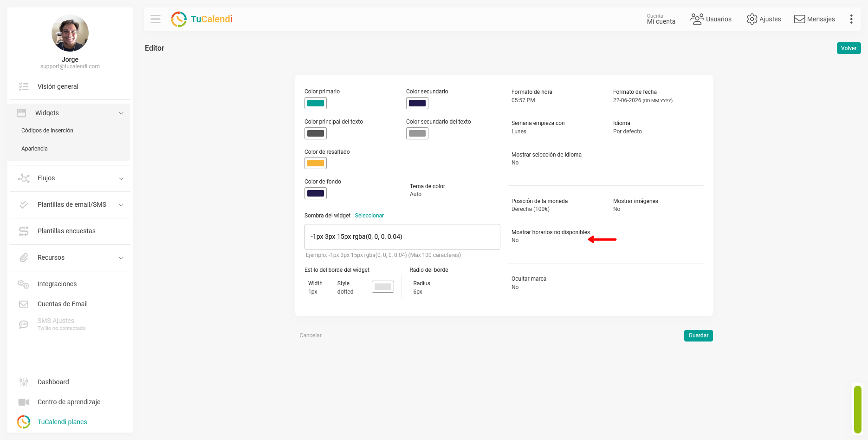868x440 pixels.
Task: Click the TuCalendi logo
Action: [201, 19]
